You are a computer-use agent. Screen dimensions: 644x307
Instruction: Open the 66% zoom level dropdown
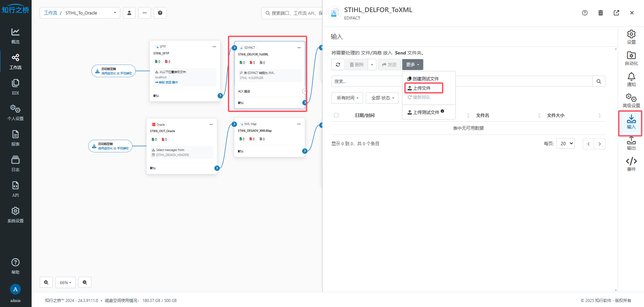(x=65, y=282)
